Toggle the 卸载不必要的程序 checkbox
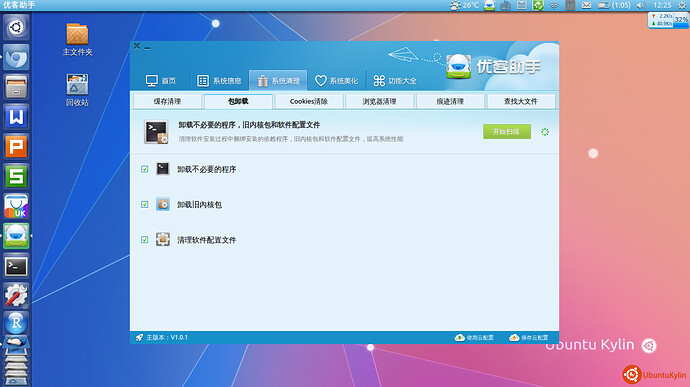The height and width of the screenshot is (387, 690). [x=144, y=169]
